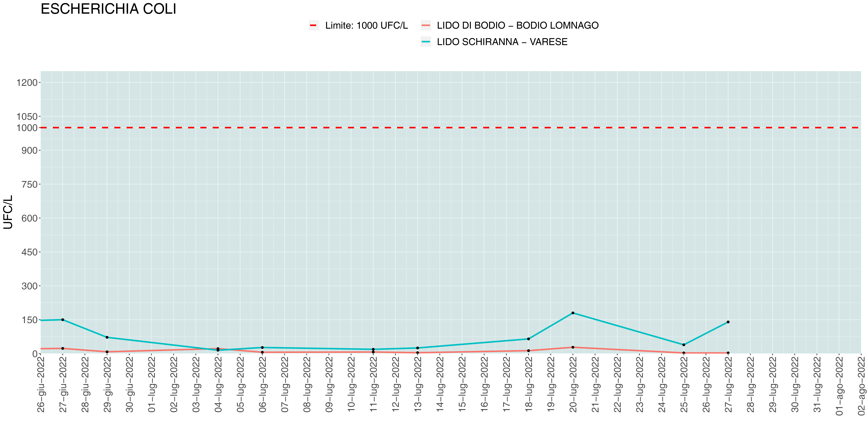The image size is (868, 432).
Task: Click the x-axis date '01-ago-2022'
Action: point(839,386)
